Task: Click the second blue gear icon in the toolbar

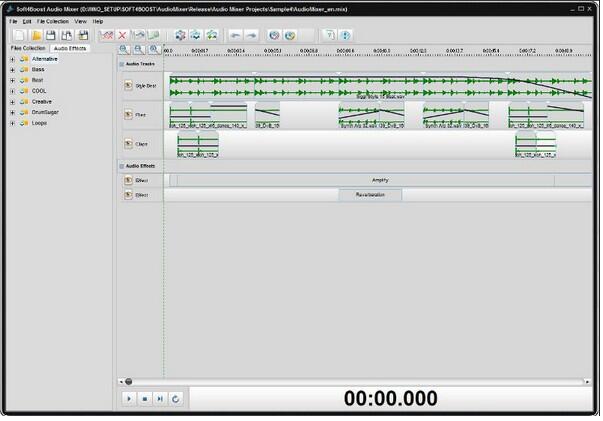Action: point(195,35)
